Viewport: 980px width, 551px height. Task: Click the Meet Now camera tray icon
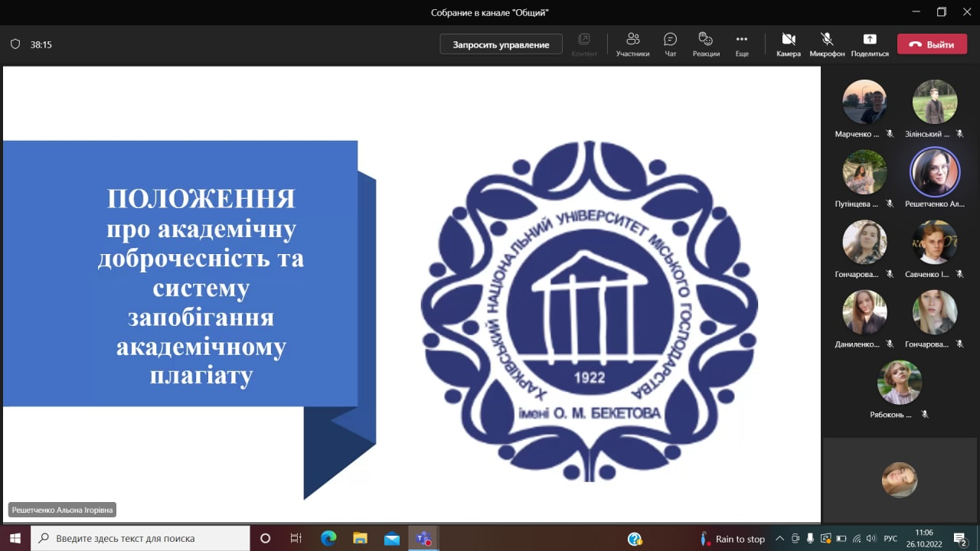coord(796,539)
